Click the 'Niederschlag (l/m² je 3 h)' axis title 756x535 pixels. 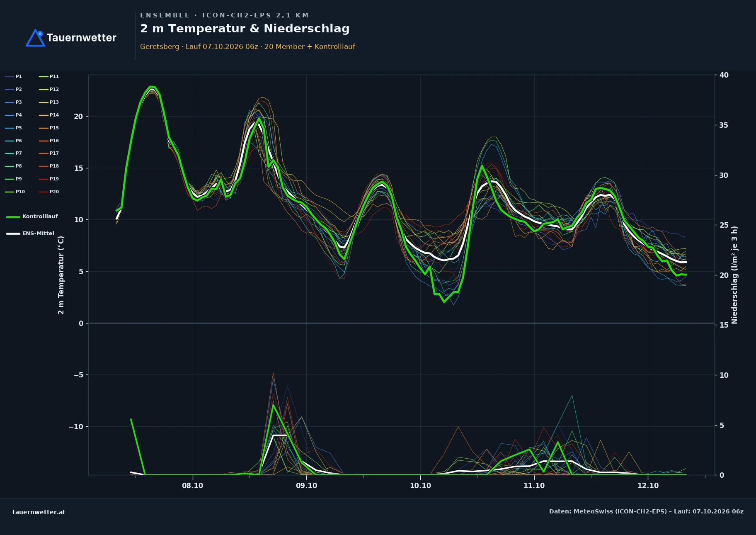(734, 275)
